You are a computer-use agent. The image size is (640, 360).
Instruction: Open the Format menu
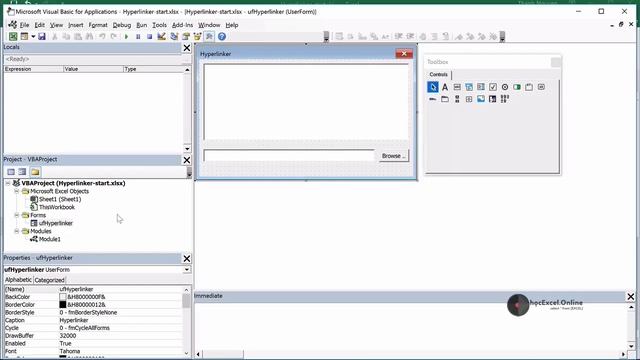click(98, 25)
